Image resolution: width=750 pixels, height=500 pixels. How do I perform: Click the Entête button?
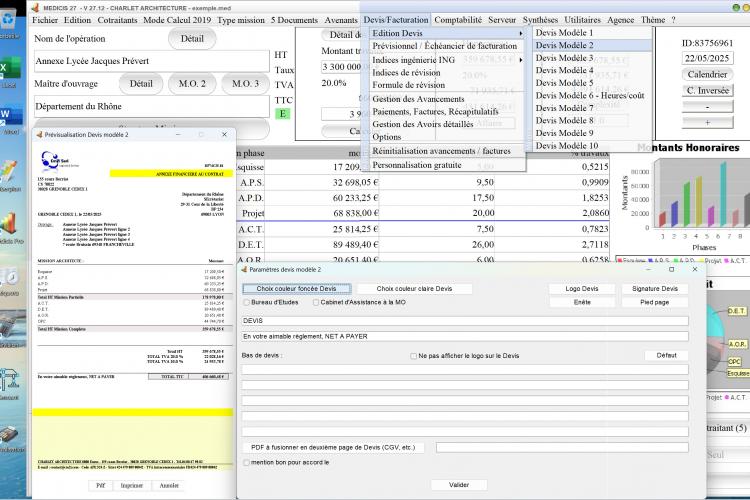[x=582, y=302]
